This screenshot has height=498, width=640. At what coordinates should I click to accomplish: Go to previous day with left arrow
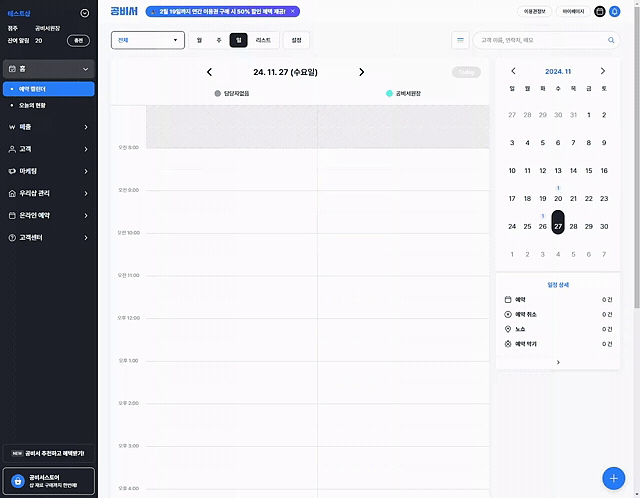[209, 72]
